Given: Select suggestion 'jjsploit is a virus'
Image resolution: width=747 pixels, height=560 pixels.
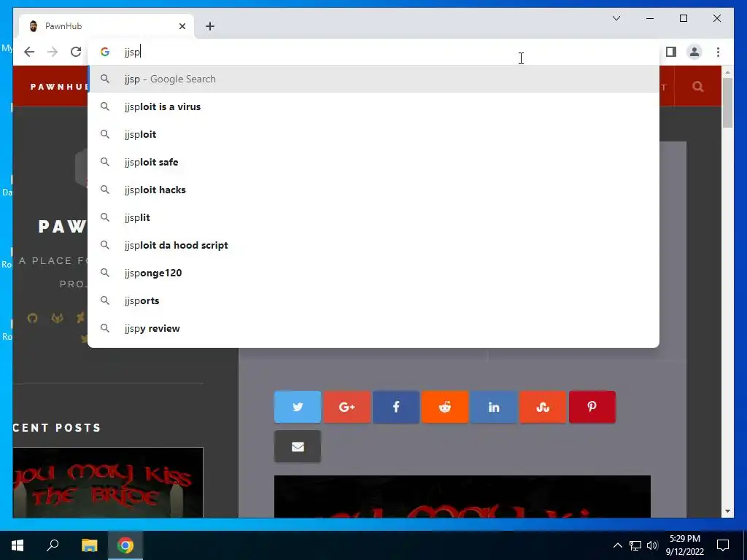Looking at the screenshot, I should 373,106.
